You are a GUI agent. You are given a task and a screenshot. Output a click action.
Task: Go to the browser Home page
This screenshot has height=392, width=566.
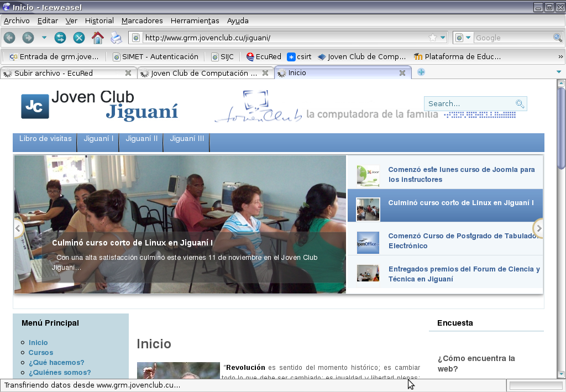tap(97, 38)
